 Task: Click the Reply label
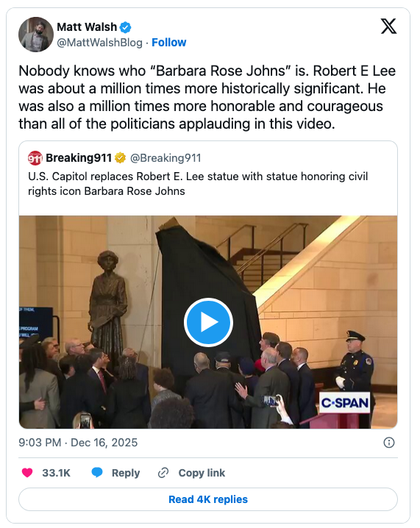(126, 473)
